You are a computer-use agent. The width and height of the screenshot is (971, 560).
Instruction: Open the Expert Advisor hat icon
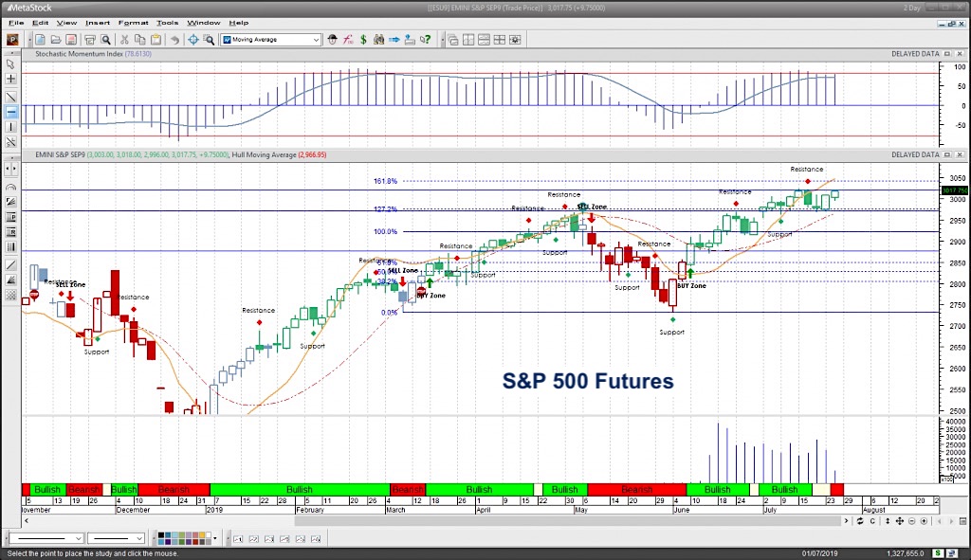click(333, 40)
